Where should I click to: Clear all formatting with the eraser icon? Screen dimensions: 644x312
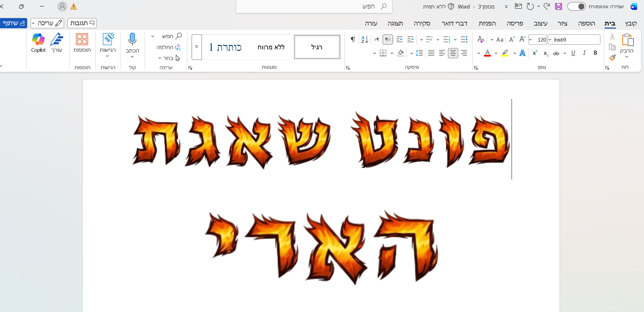point(480,39)
